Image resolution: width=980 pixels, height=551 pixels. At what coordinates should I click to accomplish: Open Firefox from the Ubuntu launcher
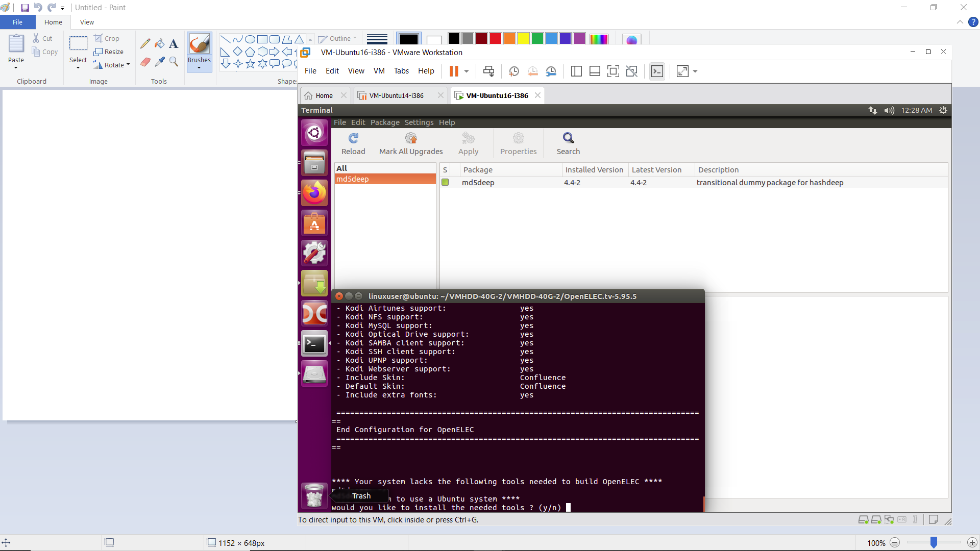314,193
